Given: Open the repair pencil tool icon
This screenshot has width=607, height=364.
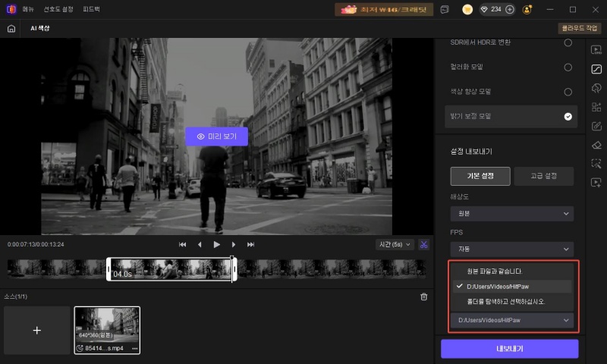Looking at the screenshot, I should pos(596,126).
